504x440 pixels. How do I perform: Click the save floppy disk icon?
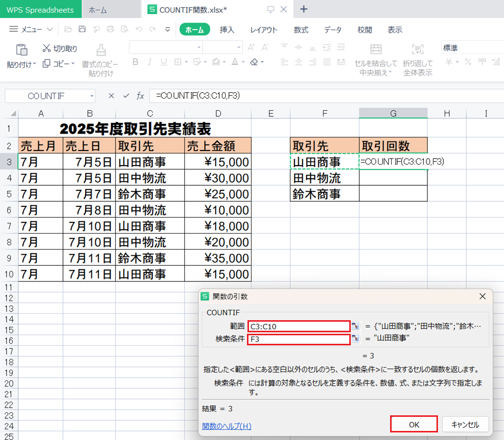(82, 30)
